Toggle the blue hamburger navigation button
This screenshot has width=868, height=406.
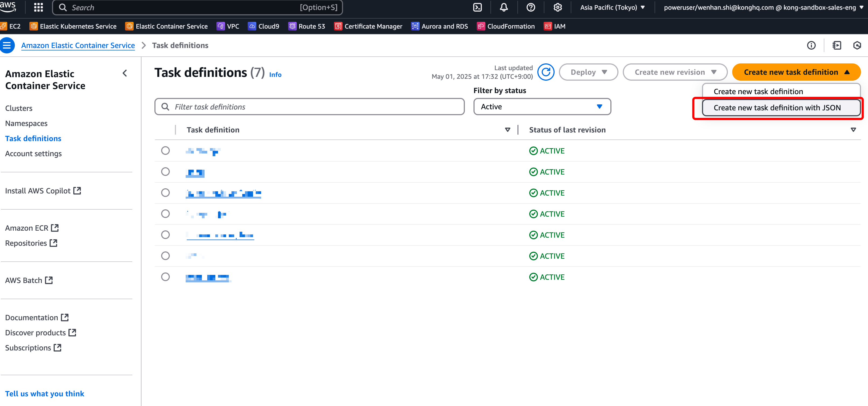pyautogui.click(x=7, y=45)
